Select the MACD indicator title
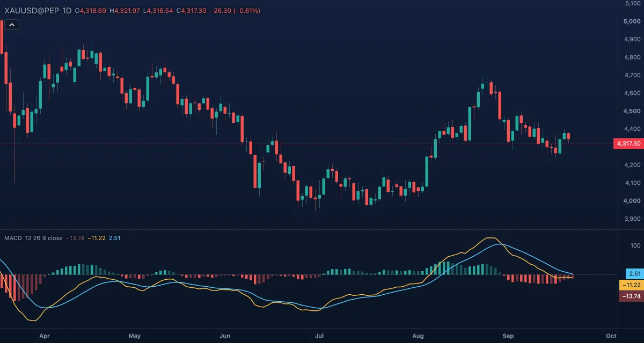 (x=13, y=238)
